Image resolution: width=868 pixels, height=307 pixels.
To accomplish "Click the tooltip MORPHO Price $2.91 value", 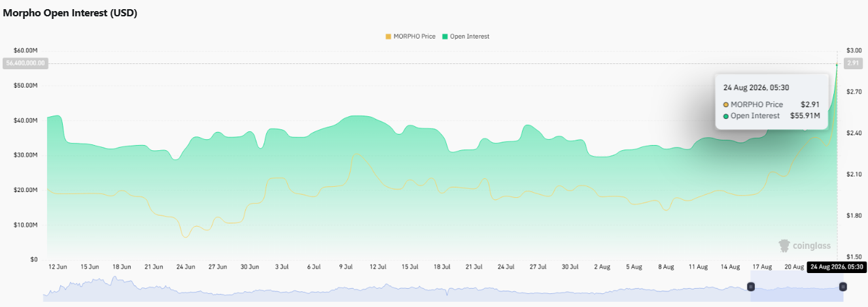I will 810,105.
